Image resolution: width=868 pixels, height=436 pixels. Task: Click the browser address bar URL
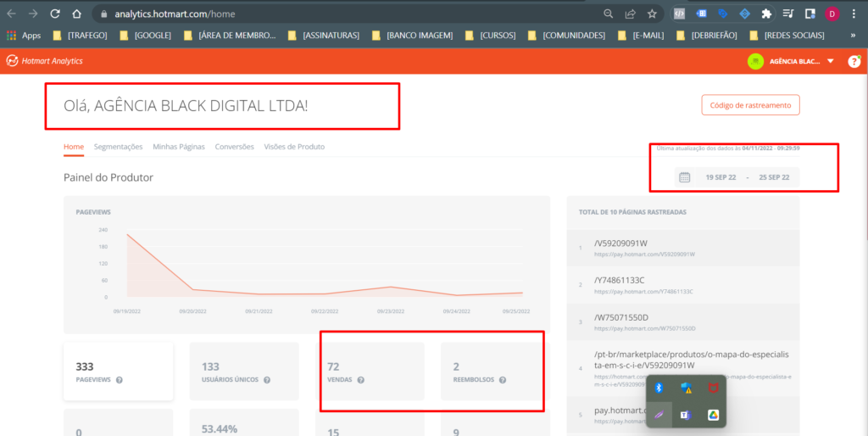(x=175, y=14)
